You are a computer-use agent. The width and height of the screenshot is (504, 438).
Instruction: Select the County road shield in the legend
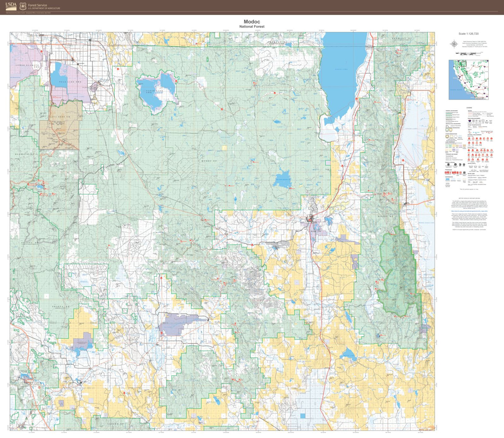pos(480,121)
